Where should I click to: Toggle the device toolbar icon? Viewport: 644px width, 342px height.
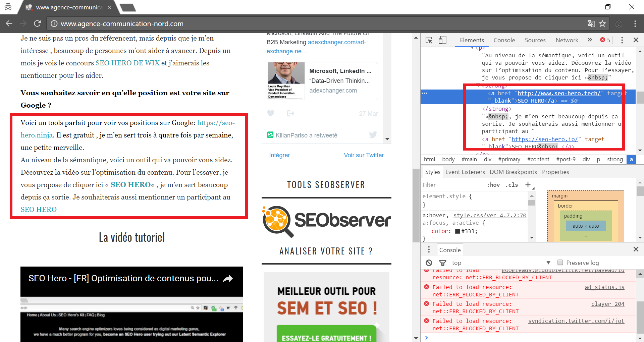point(442,40)
